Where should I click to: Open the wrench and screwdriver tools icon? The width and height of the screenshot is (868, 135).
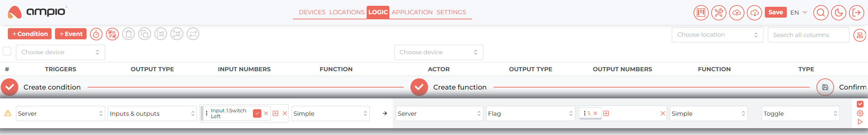(719, 13)
